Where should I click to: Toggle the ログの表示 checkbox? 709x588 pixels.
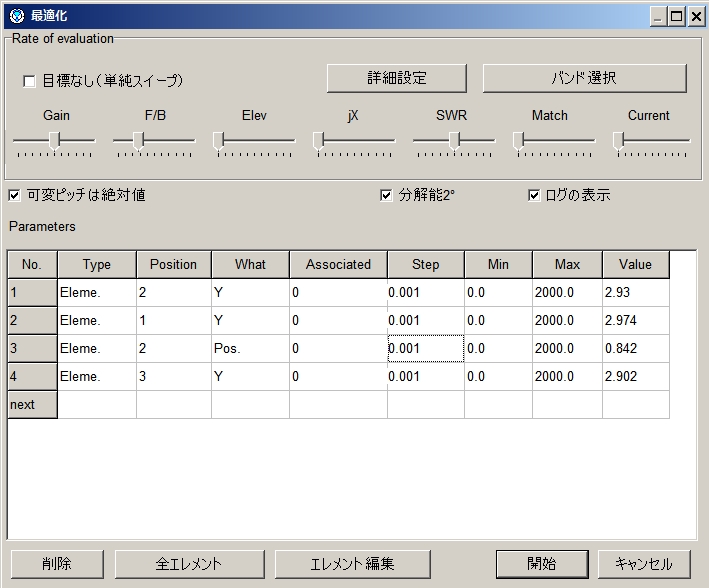(x=534, y=195)
